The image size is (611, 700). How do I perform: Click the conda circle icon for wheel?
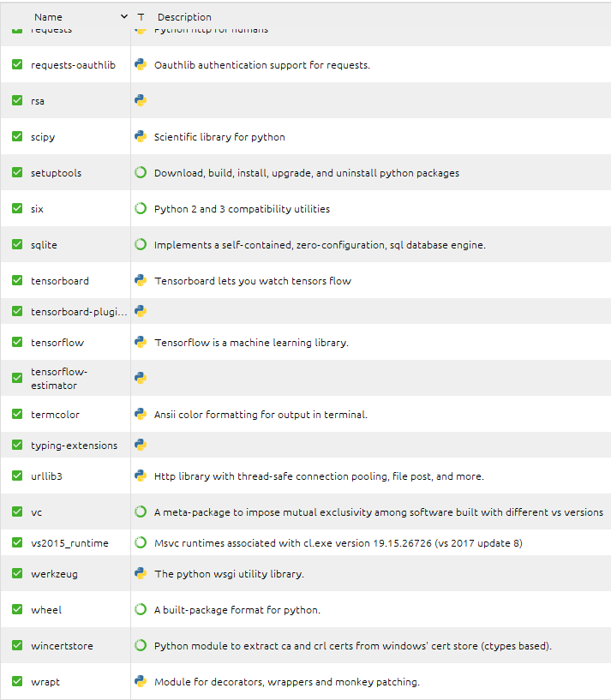141,609
